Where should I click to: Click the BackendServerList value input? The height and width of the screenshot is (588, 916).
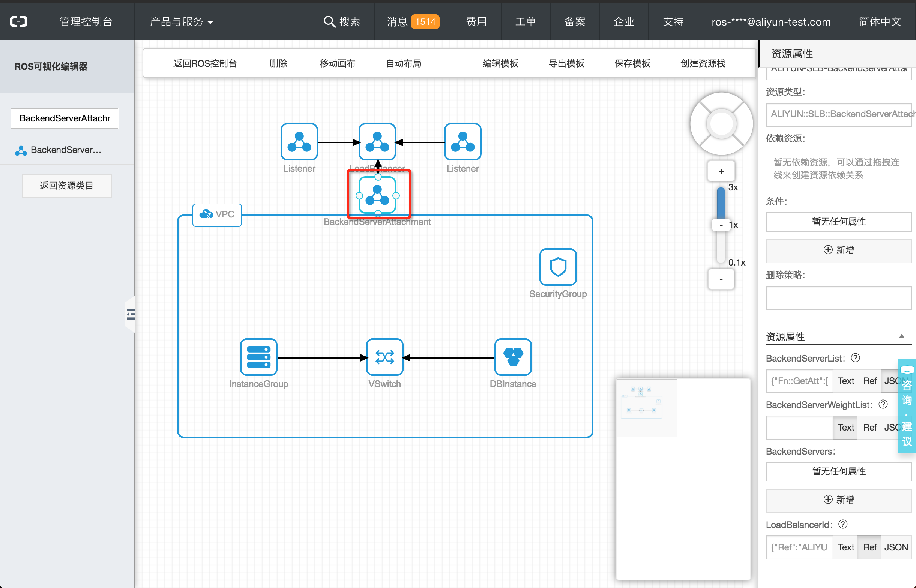[x=799, y=381]
